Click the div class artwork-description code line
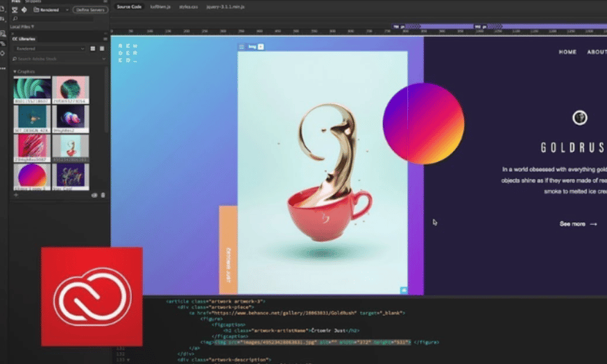607x364 pixels. (224, 360)
